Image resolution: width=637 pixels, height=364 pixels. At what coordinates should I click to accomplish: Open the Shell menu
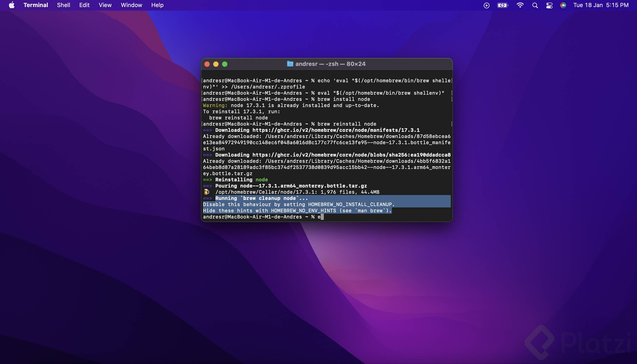click(x=63, y=5)
